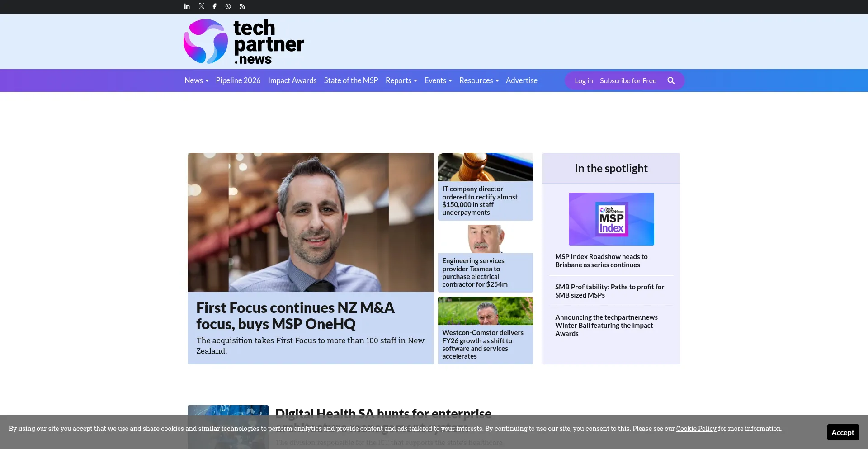The width and height of the screenshot is (868, 449).
Task: Expand the Events dropdown menu
Action: [438, 80]
